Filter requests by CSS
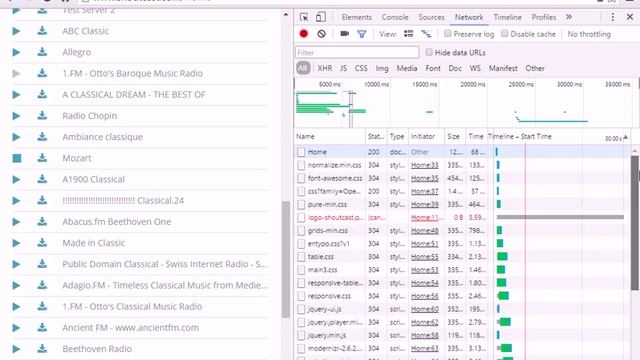Screen dimensions: 640x360 (x=361, y=69)
